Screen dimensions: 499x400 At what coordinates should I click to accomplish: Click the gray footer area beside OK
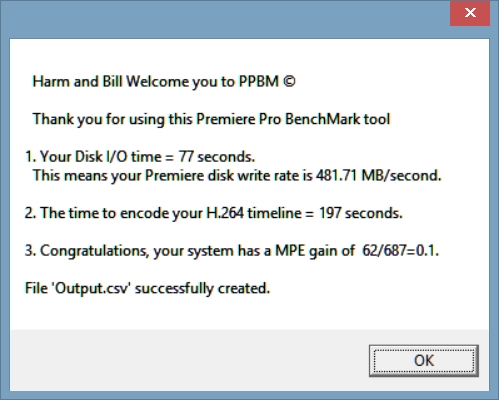tap(187, 360)
